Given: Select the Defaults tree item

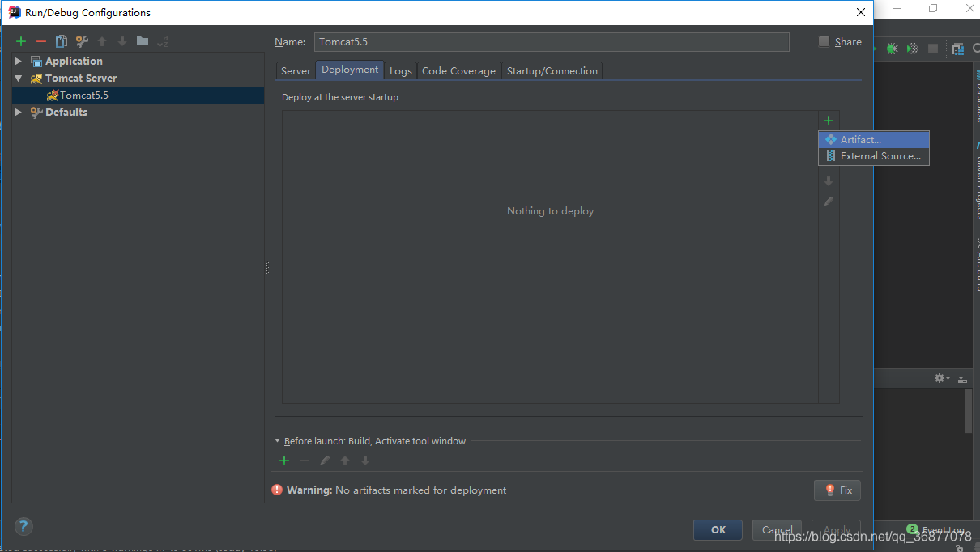Looking at the screenshot, I should 66,112.
